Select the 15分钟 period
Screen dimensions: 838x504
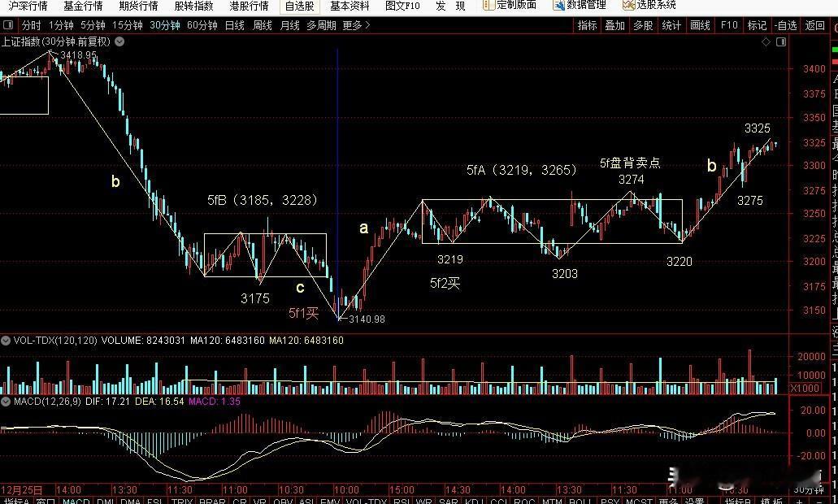pos(127,25)
